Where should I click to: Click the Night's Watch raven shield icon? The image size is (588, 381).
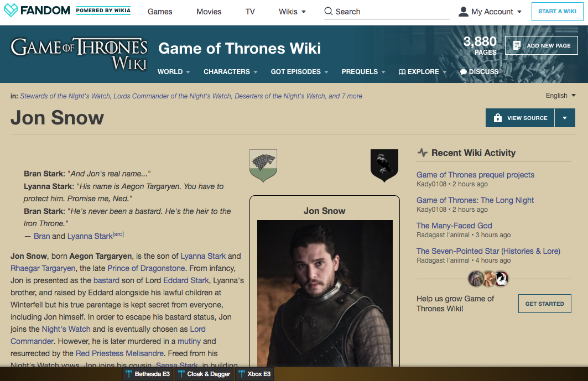coord(384,165)
